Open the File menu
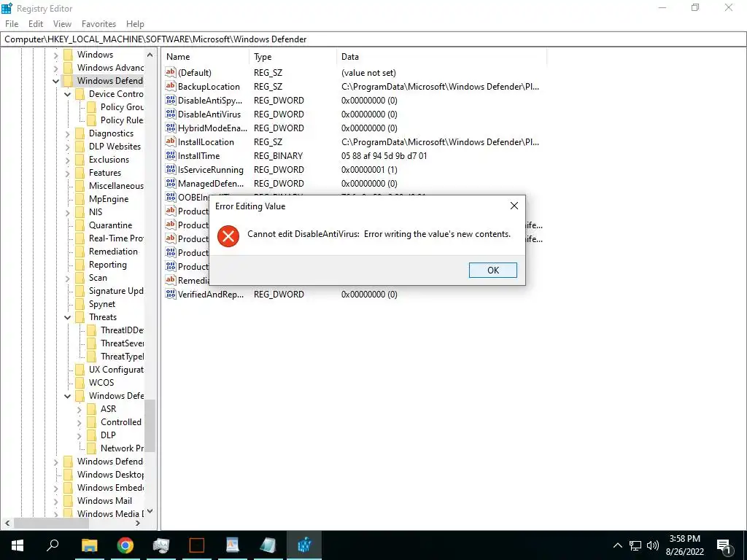The width and height of the screenshot is (747, 560). [12, 24]
